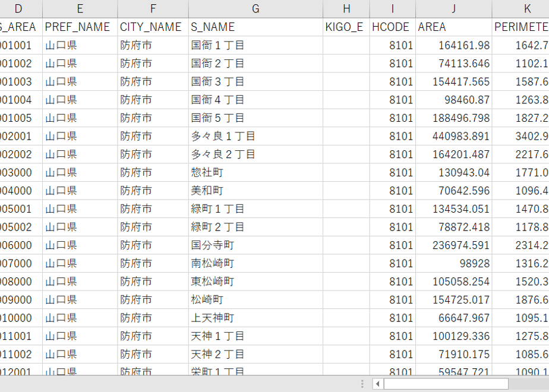Image resolution: width=549 pixels, height=392 pixels.
Task: Select column F header
Action: pyautogui.click(x=153, y=9)
